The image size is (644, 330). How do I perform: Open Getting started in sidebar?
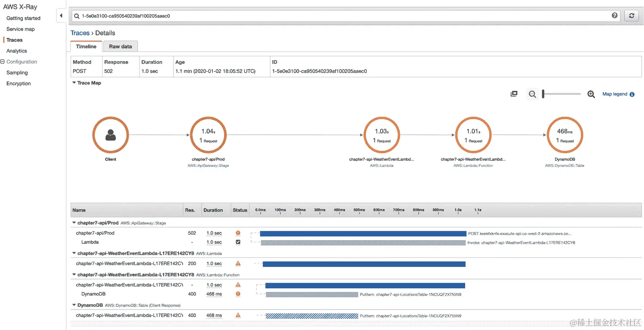[23, 18]
